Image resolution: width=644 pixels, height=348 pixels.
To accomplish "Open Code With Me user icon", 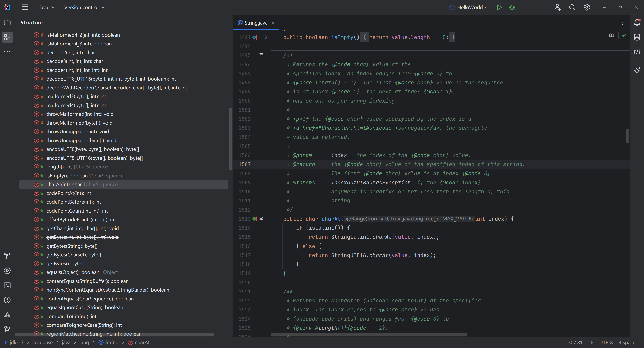I will pos(557,7).
